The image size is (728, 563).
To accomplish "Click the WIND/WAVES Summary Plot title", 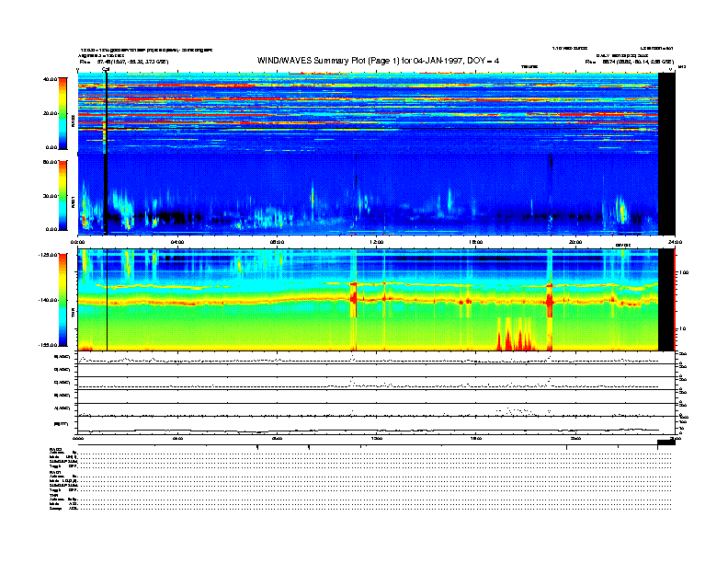I will coord(378,61).
